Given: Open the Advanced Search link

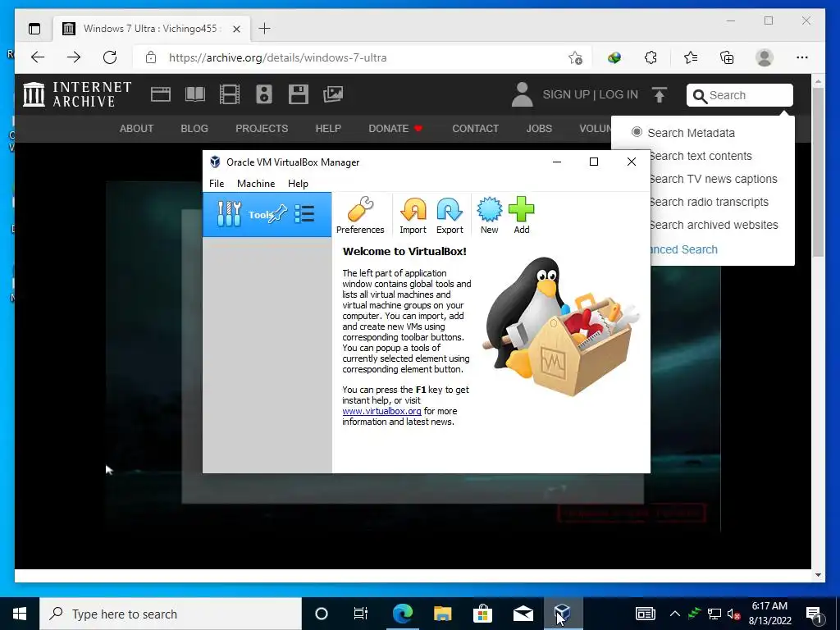Looking at the screenshot, I should (684, 249).
